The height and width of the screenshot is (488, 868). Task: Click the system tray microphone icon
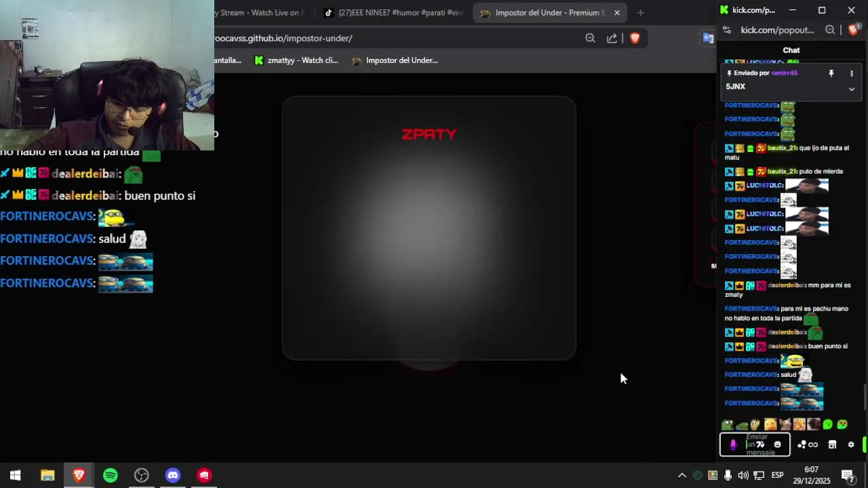[x=728, y=475]
